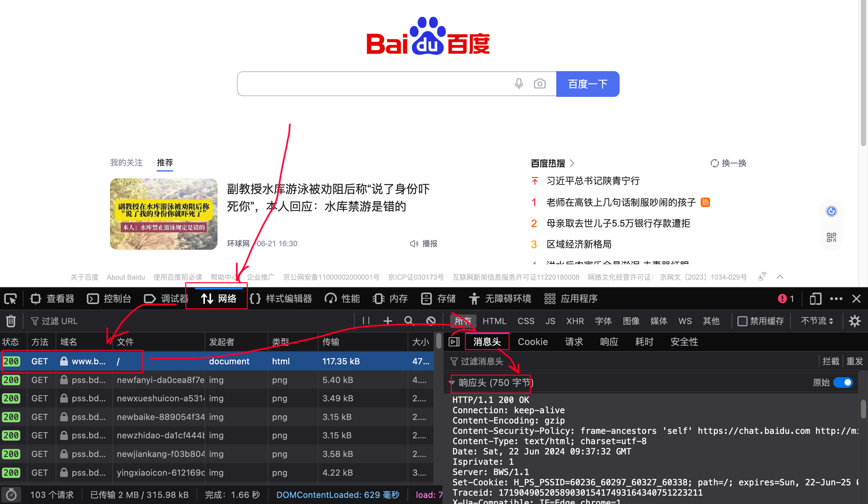Switch to Cookie details tab

[x=532, y=341]
